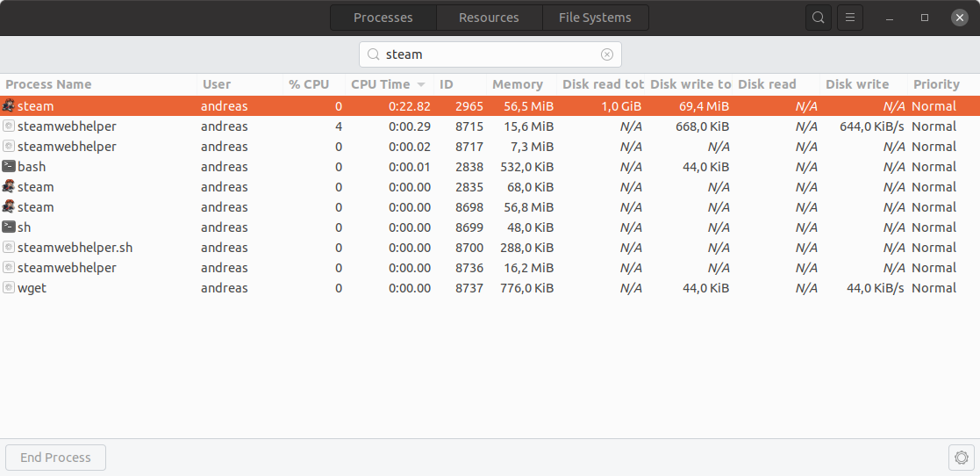
Task: Open the File Systems tab
Action: [x=595, y=18]
